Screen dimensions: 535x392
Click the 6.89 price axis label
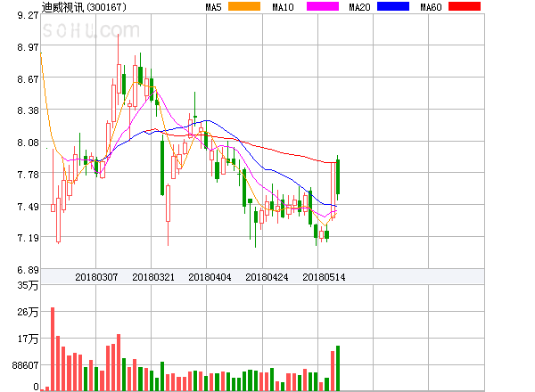(28, 270)
